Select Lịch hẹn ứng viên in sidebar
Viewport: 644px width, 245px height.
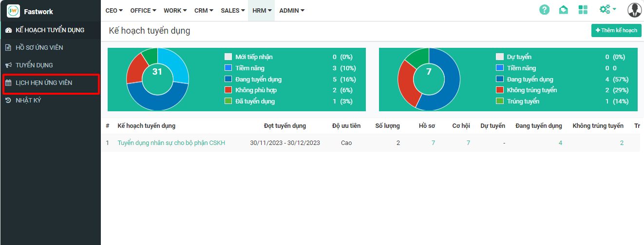coord(44,83)
